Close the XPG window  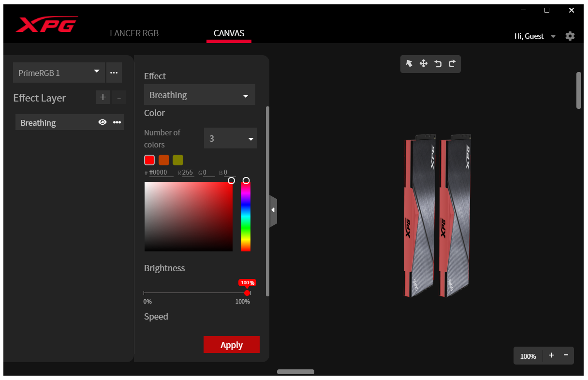[571, 10]
